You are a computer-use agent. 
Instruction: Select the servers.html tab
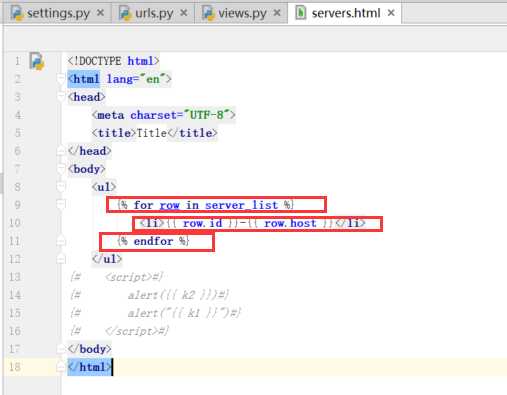click(345, 13)
